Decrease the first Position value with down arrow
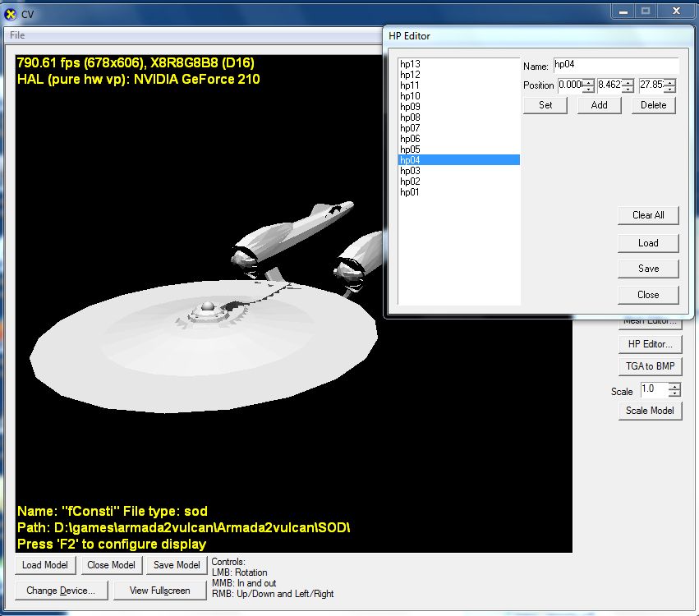This screenshot has width=699, height=616. tap(589, 89)
